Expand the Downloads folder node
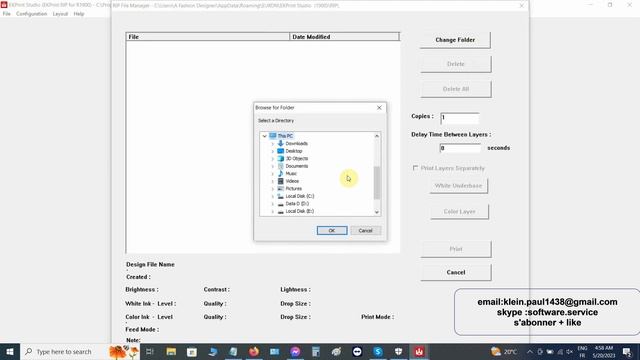 tap(273, 144)
